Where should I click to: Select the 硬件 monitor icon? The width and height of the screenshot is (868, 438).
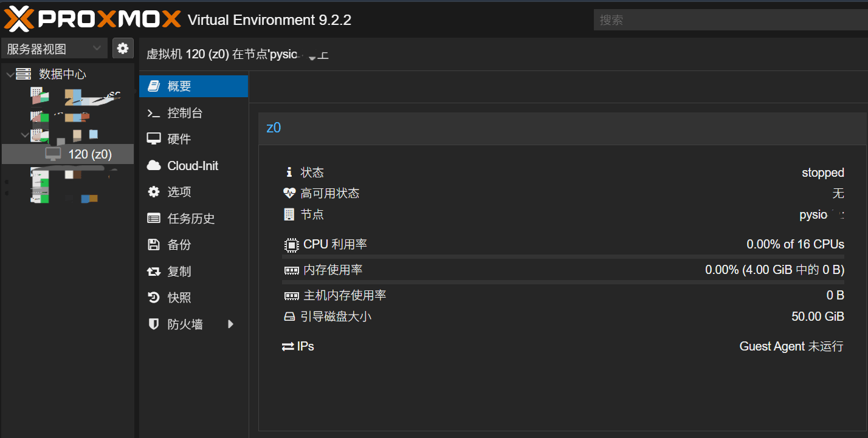coord(154,139)
